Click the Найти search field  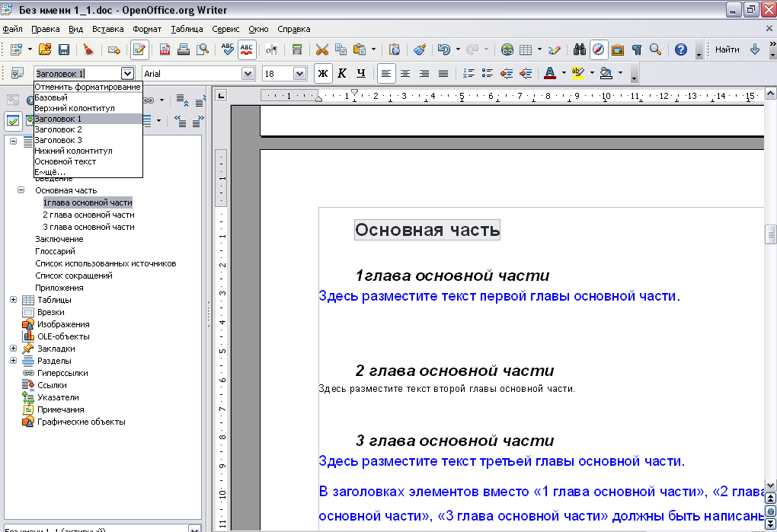click(727, 49)
